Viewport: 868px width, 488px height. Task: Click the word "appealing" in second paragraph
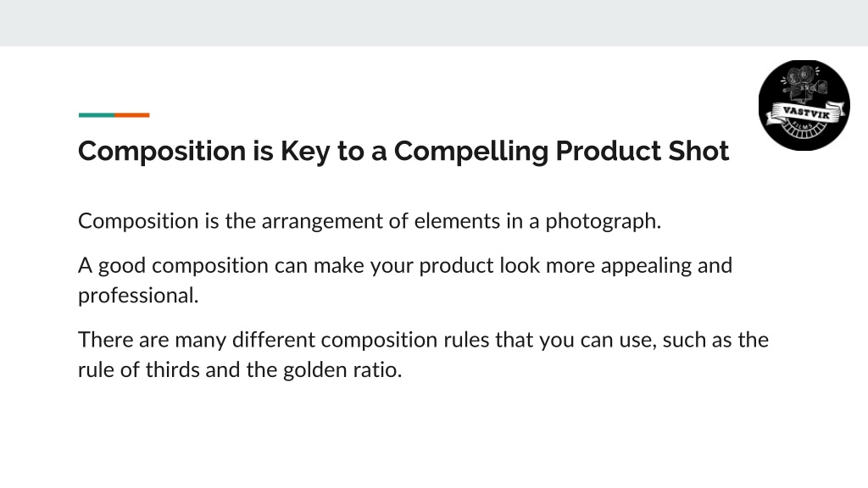[x=646, y=265]
